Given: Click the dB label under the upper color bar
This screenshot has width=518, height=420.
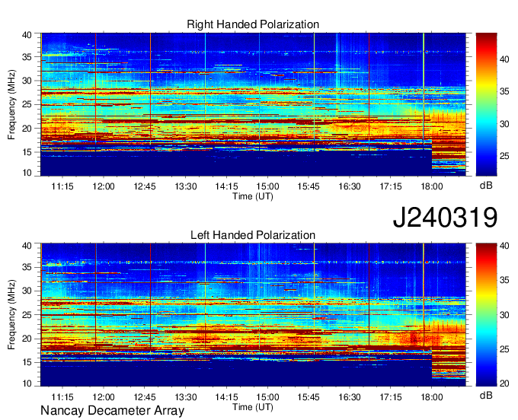Looking at the screenshot, I should click(x=486, y=186).
